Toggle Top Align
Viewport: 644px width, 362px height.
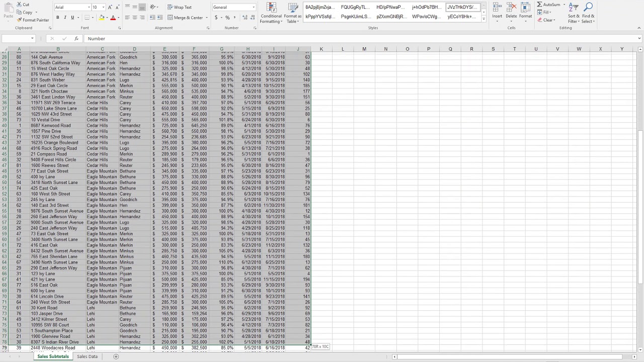pyautogui.click(x=127, y=7)
